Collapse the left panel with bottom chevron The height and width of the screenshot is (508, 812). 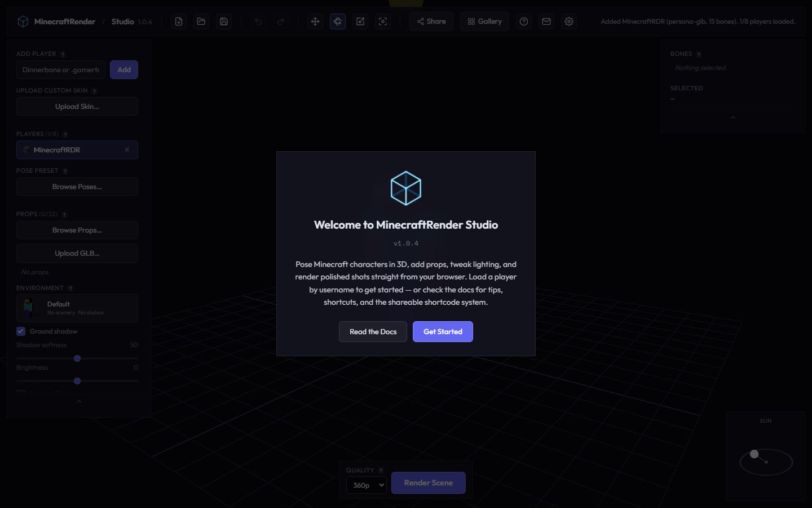[x=79, y=402]
